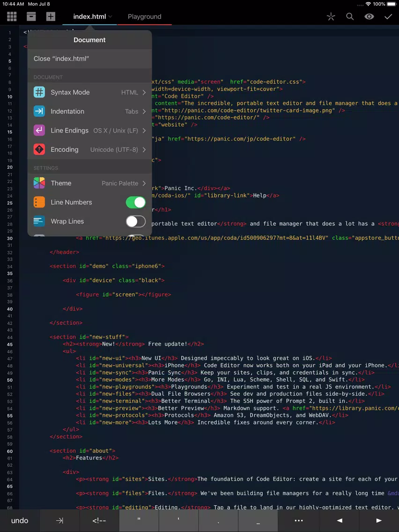
Task: Move cursor right with the arrow key
Action: coord(379,520)
